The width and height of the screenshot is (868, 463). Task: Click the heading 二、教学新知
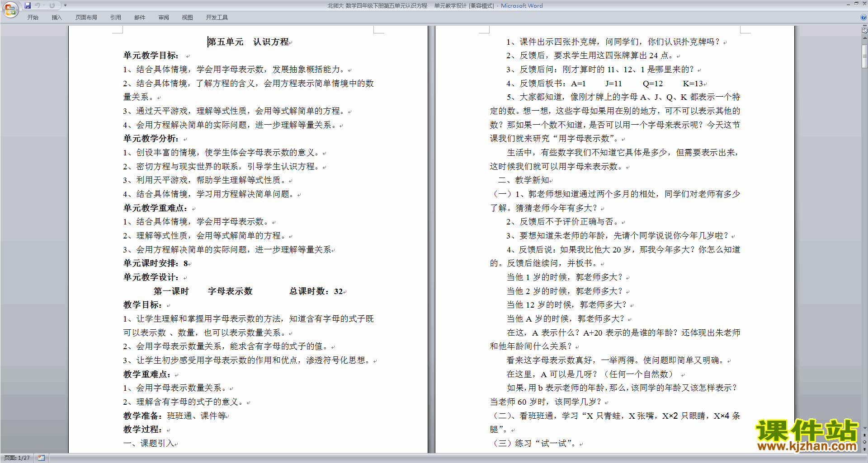point(524,180)
